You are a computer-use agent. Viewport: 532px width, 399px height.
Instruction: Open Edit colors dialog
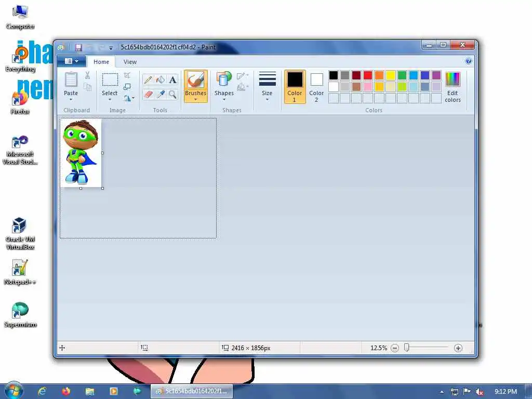click(453, 87)
